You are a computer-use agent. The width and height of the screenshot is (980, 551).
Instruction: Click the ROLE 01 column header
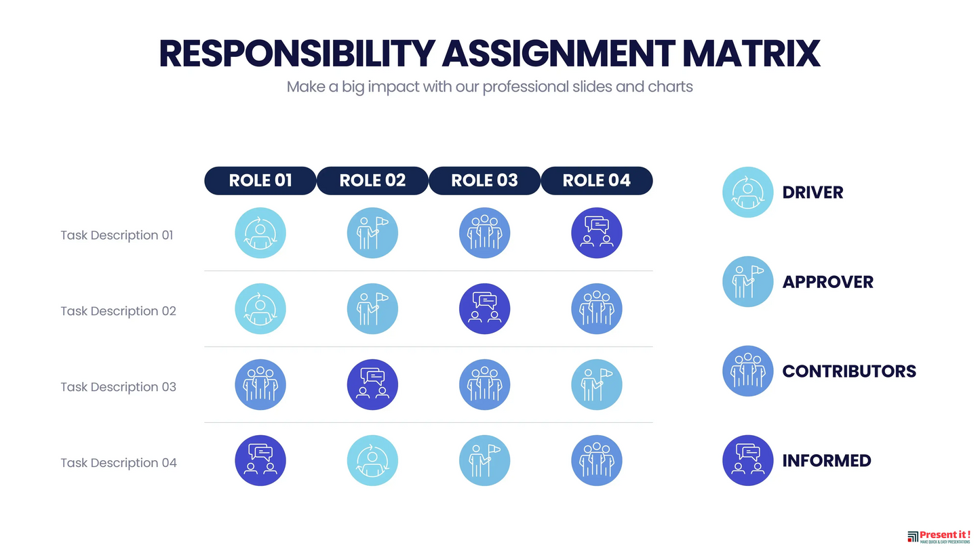pos(260,181)
